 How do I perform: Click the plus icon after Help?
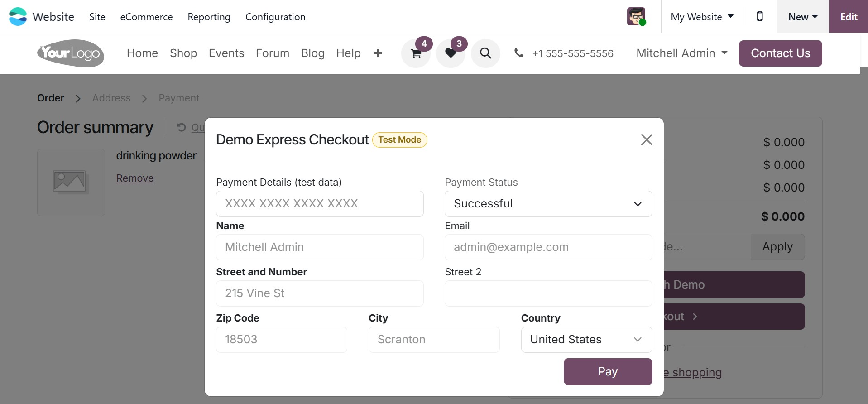[378, 53]
